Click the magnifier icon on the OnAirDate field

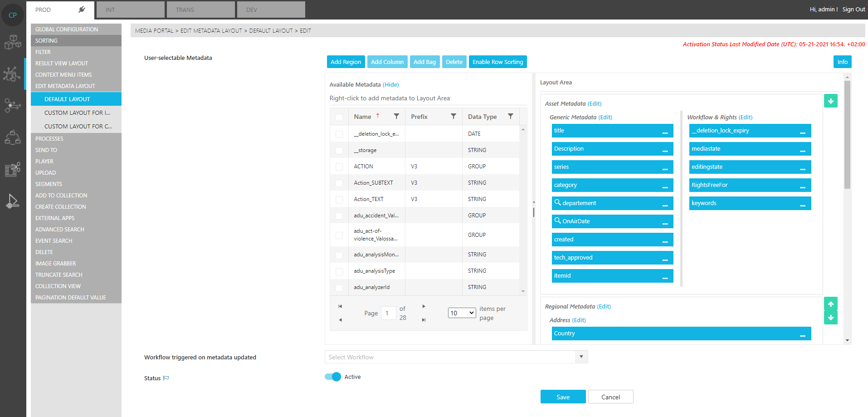coord(557,221)
